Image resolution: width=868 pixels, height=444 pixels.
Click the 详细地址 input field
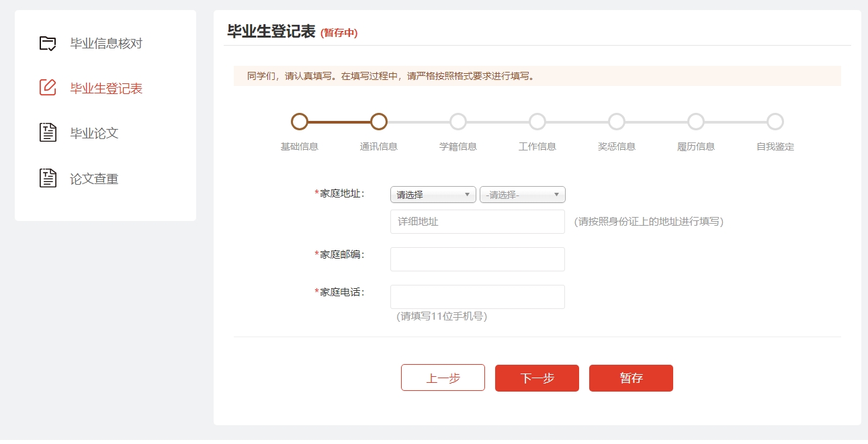point(477,222)
